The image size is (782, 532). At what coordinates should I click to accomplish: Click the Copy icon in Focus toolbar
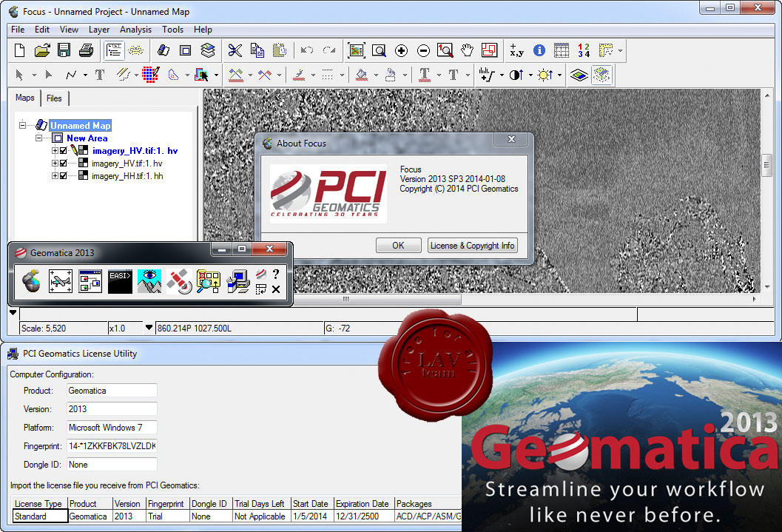[x=257, y=50]
